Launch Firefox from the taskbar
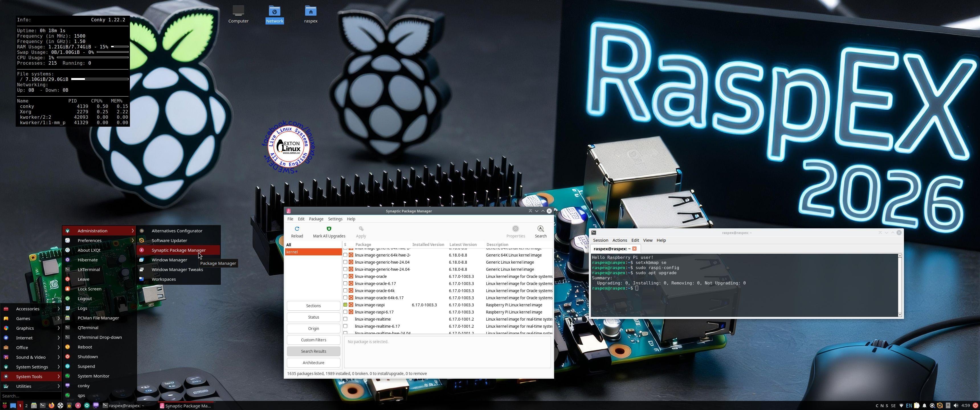 51,406
